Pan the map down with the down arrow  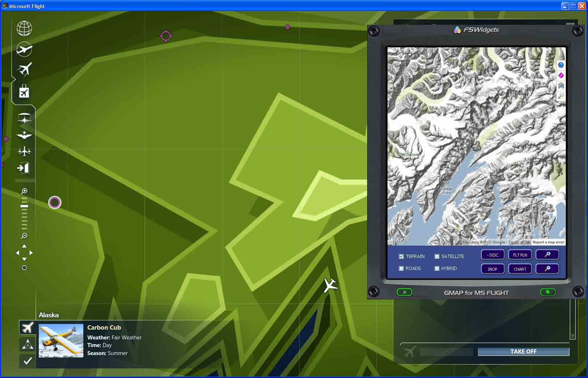coord(24,259)
